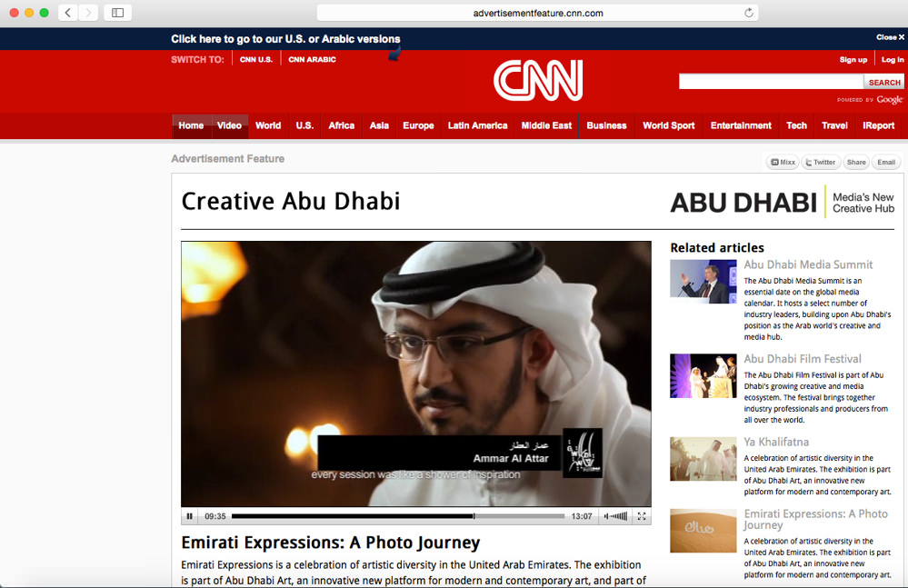
Task: Click the Ya Khalifatna thumbnail
Action: coord(703,459)
